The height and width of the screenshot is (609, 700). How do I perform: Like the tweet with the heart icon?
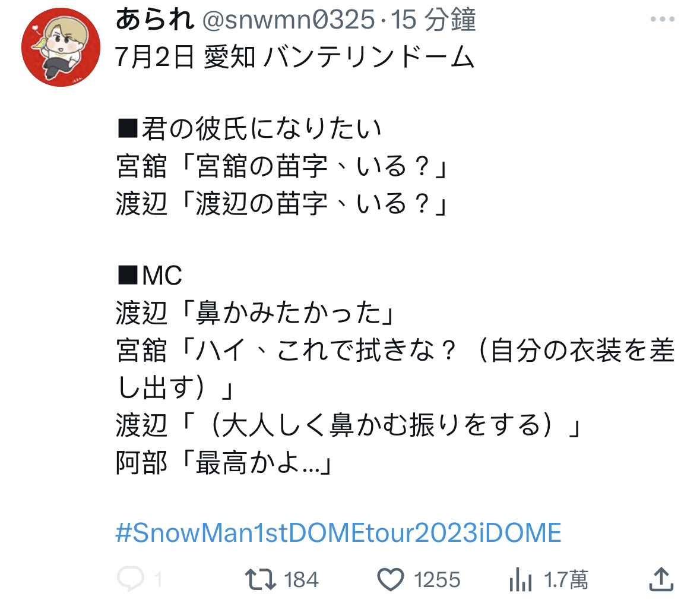coord(391,579)
